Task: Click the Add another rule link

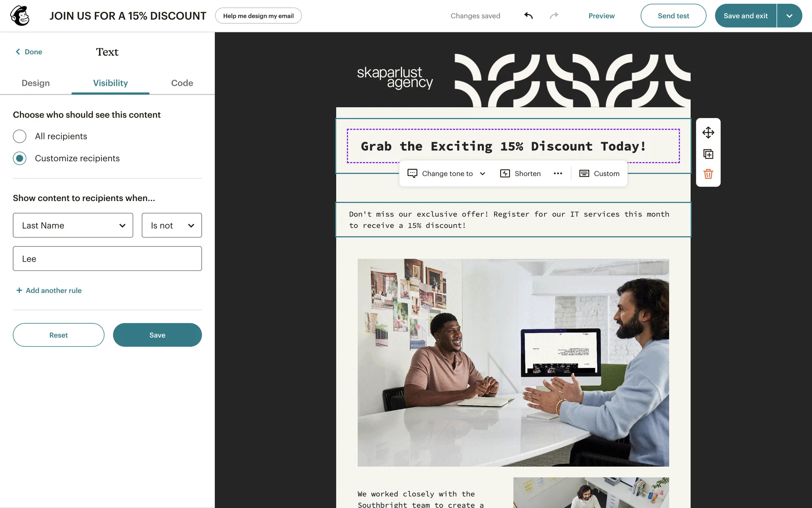Action: pos(49,290)
